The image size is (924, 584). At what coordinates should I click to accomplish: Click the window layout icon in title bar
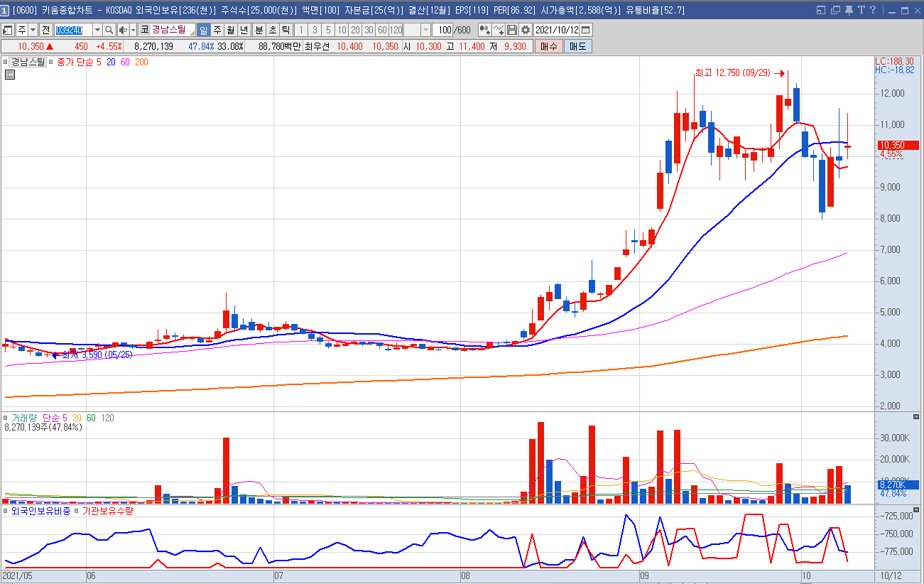(x=821, y=10)
